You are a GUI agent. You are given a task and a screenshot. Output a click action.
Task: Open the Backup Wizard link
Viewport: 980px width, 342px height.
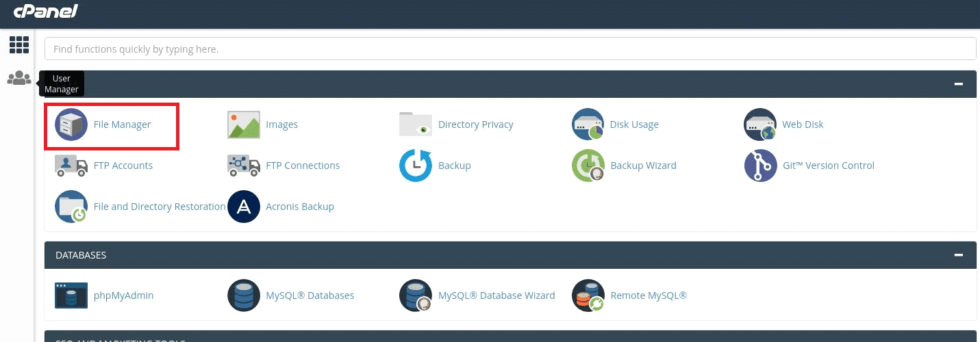643,166
